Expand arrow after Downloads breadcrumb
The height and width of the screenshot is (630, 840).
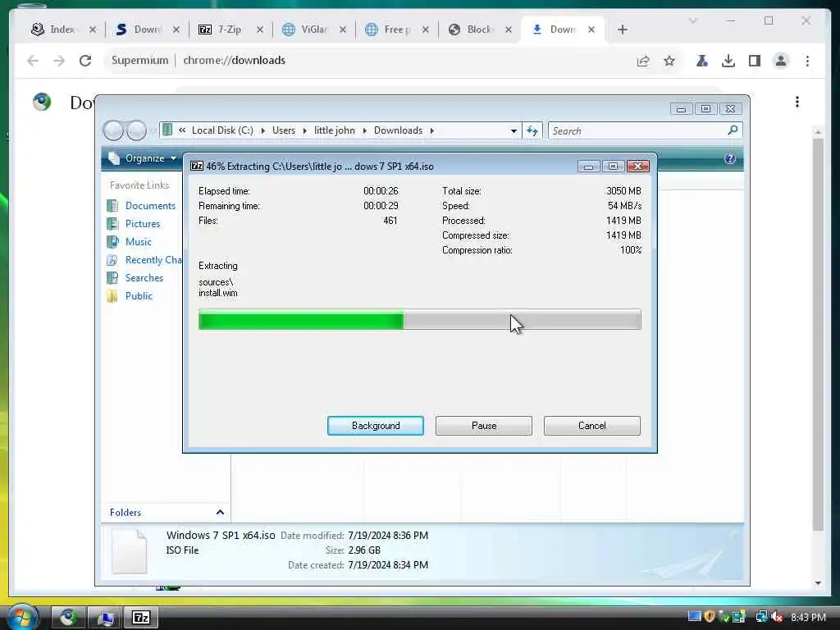click(x=431, y=130)
